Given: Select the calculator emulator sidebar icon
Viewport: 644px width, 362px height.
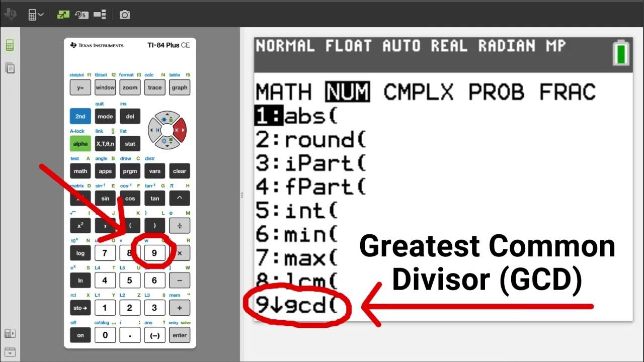Looking at the screenshot, I should tap(10, 46).
